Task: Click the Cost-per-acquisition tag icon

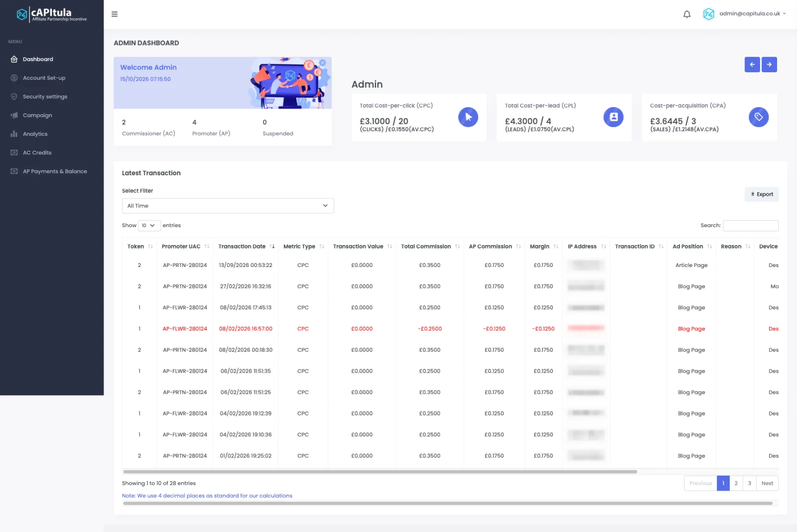Action: (x=759, y=117)
